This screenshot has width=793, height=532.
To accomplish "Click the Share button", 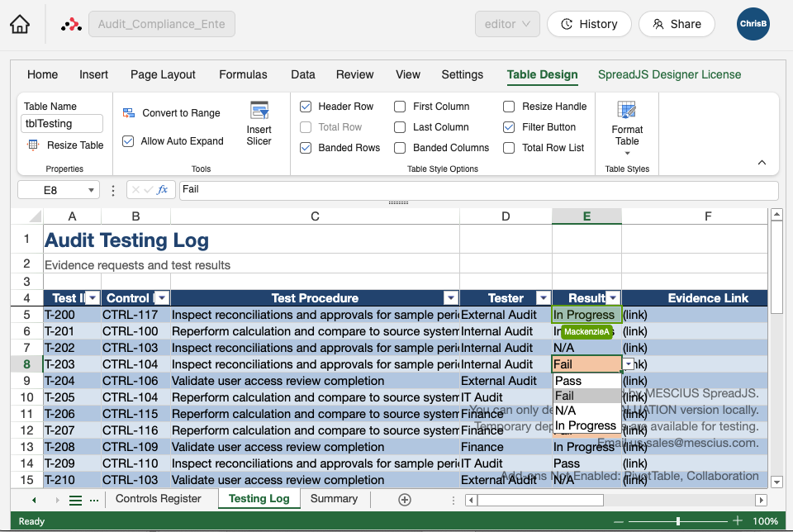I will (677, 24).
